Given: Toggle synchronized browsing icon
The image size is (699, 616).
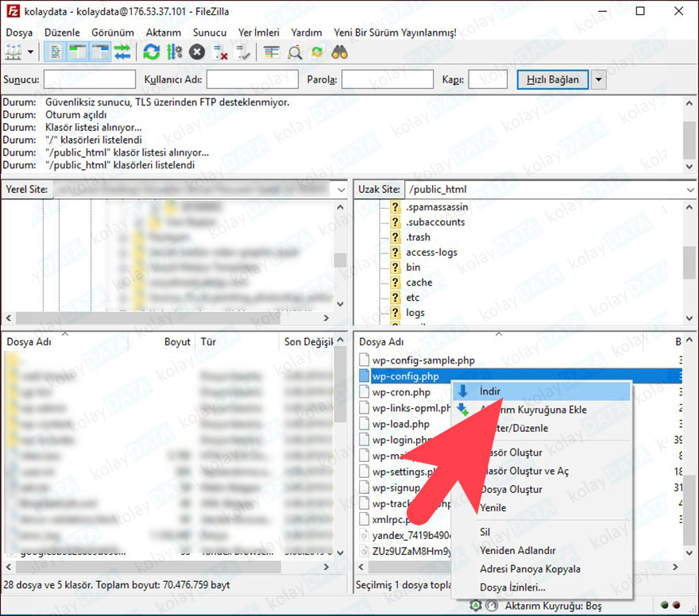Looking at the screenshot, I should click(317, 52).
